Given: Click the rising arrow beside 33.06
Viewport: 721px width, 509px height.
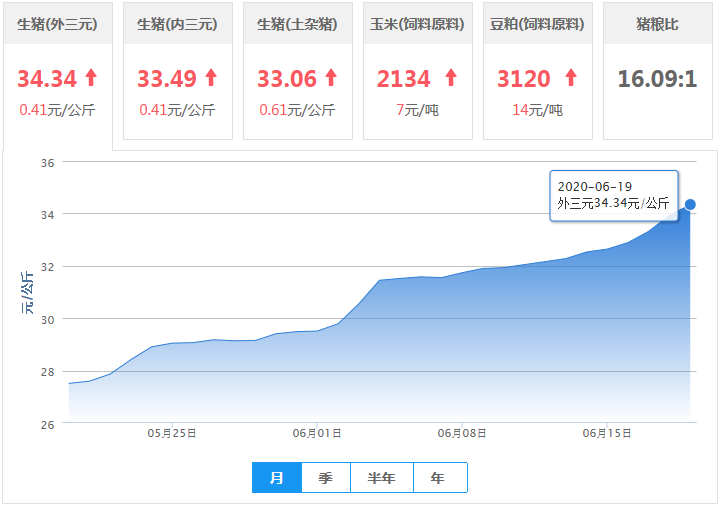Looking at the screenshot, I should pos(331,77).
